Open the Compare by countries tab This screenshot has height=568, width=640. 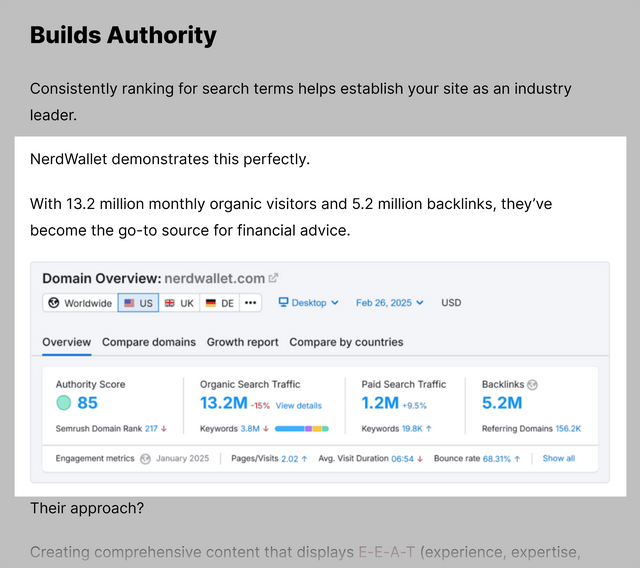pyautogui.click(x=346, y=342)
